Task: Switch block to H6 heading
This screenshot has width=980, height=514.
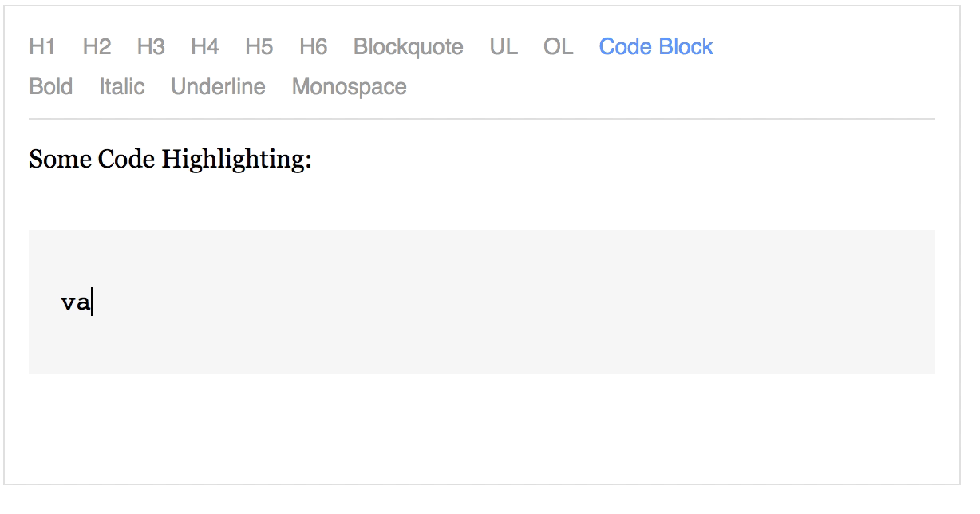Action: click(x=313, y=47)
